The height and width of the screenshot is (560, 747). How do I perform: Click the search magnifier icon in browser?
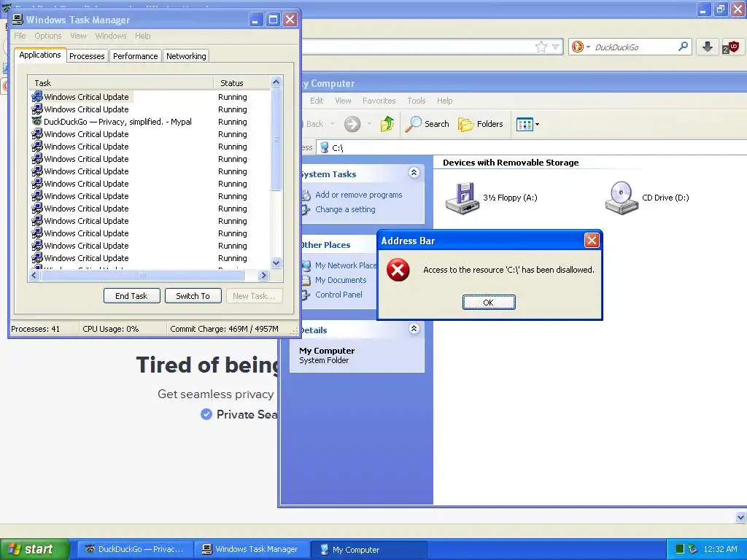click(683, 47)
